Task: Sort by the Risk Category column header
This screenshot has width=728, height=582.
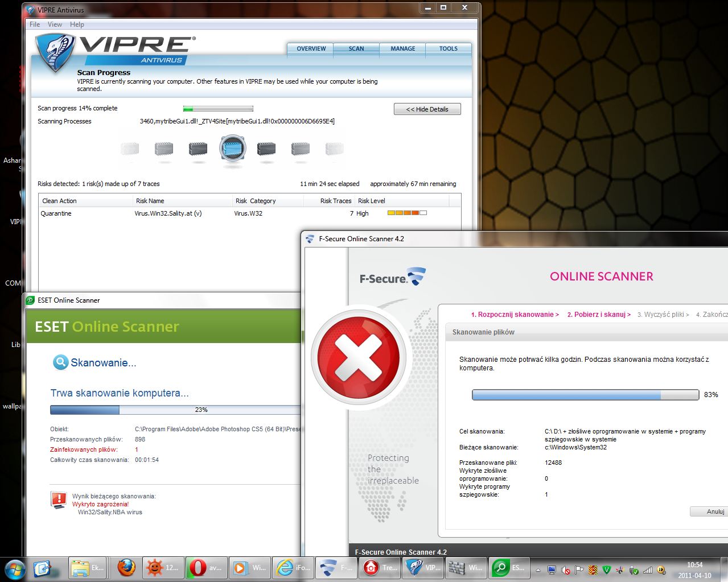Action: tap(268, 201)
